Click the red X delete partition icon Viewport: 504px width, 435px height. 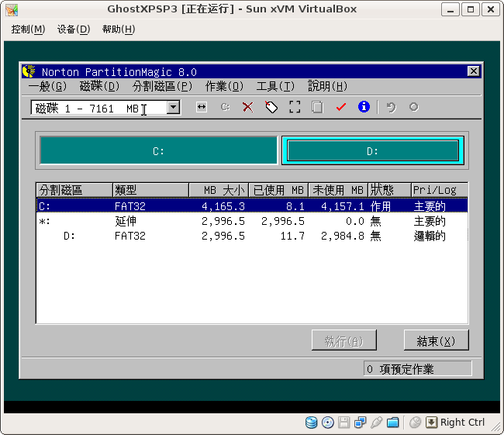(x=248, y=107)
